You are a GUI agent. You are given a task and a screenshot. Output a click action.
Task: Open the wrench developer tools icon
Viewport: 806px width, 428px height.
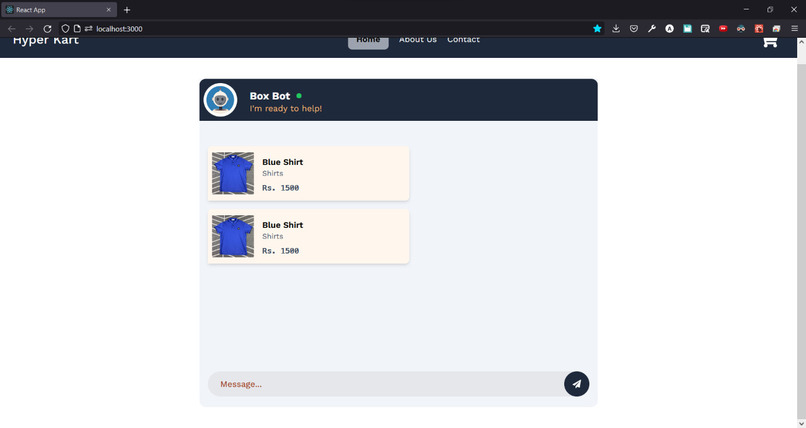[x=652, y=29]
